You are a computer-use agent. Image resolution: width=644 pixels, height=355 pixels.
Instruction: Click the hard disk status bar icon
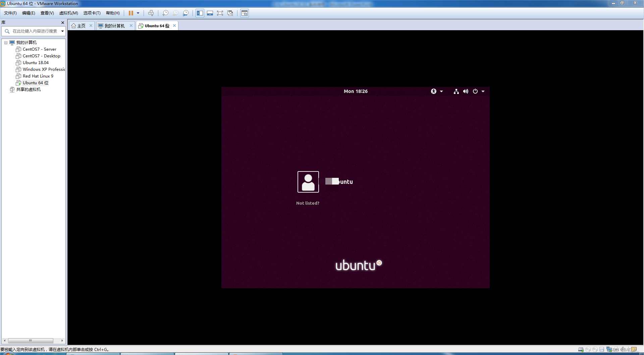click(581, 350)
